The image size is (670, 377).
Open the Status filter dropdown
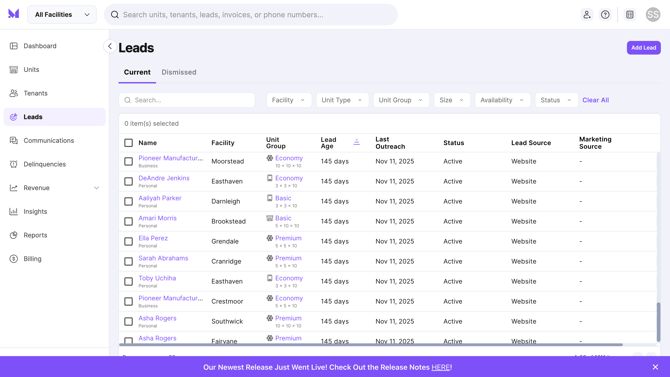pyautogui.click(x=556, y=100)
